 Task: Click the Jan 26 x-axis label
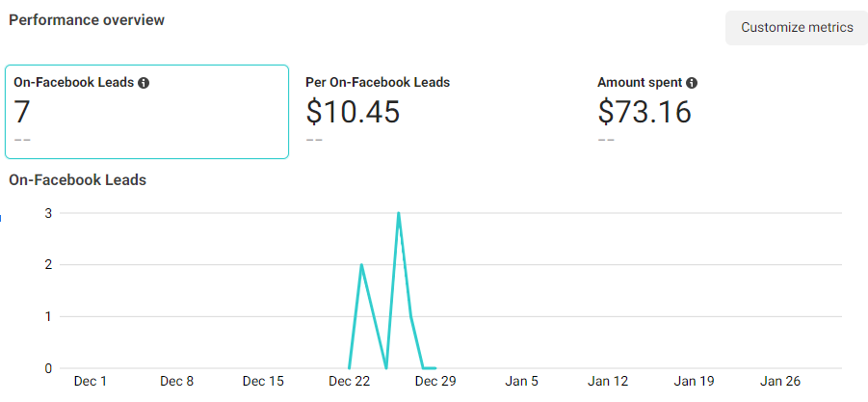[x=780, y=381]
